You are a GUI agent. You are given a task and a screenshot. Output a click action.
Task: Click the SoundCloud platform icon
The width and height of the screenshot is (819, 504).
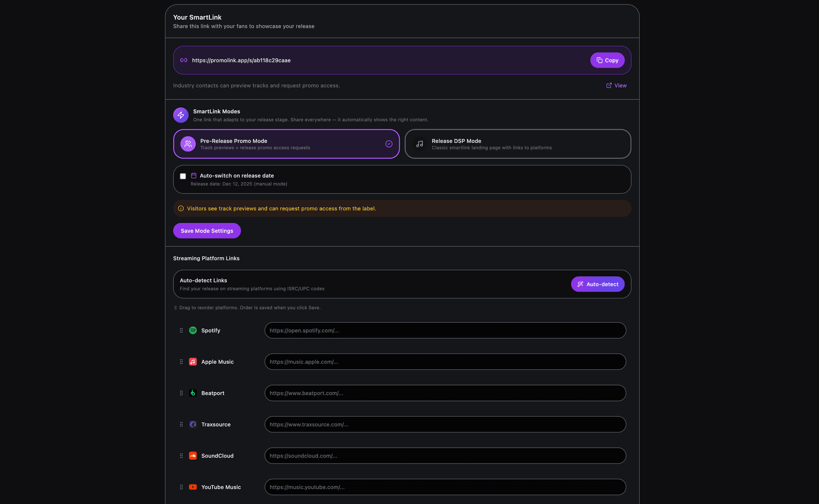193,455
